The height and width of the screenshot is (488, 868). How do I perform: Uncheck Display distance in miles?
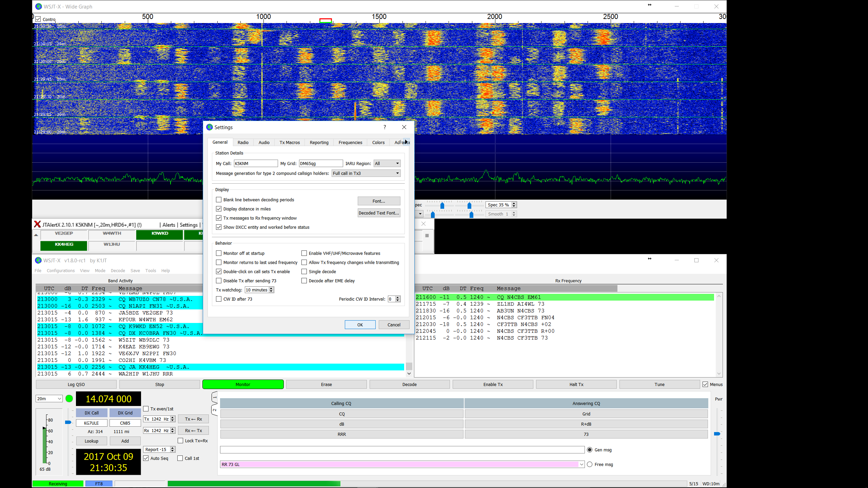(219, 209)
